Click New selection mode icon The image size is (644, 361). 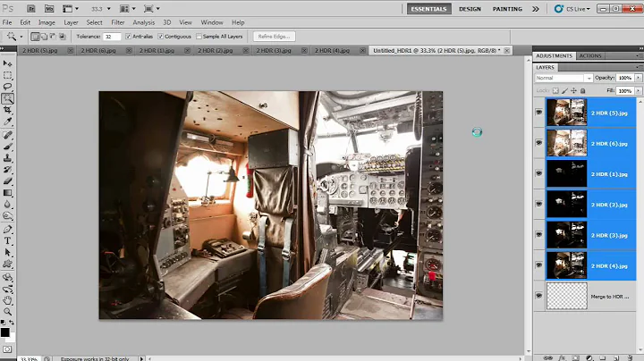(x=35, y=37)
